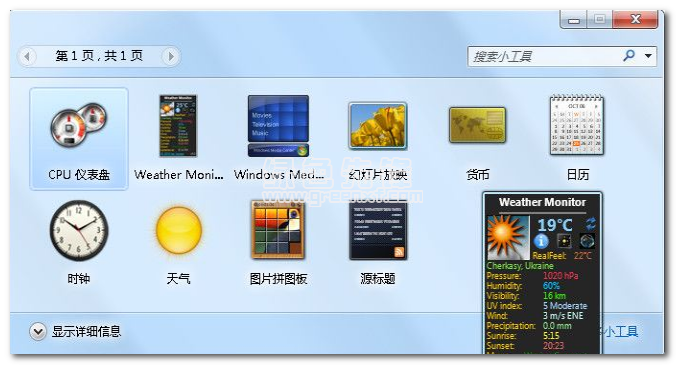Open the search options dropdown arrow
The width and height of the screenshot is (676, 365).
point(648,56)
